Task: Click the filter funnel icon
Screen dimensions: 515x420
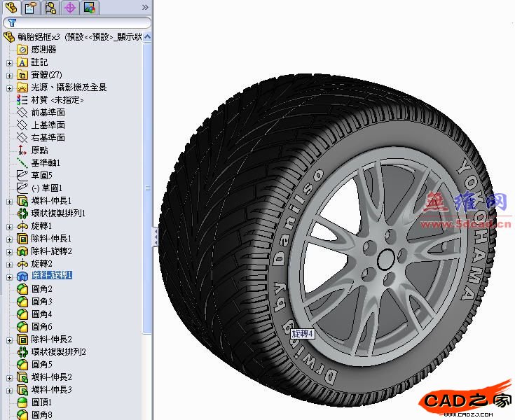Action: [12, 22]
